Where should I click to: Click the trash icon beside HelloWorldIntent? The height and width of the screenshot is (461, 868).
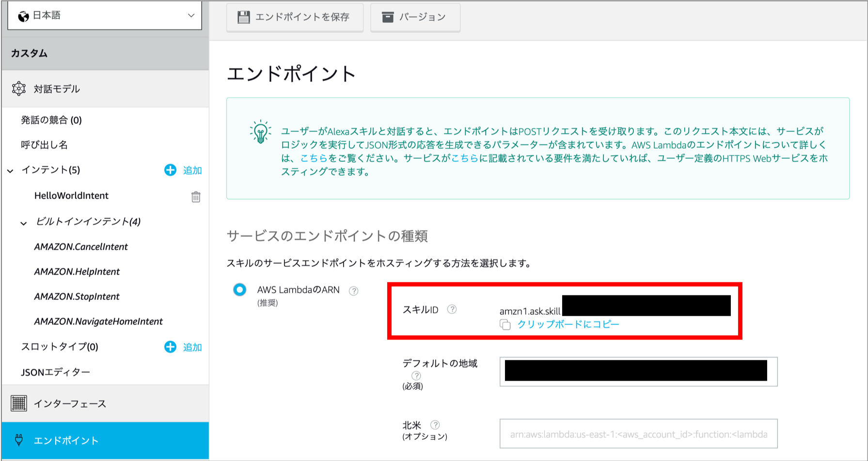click(x=196, y=197)
